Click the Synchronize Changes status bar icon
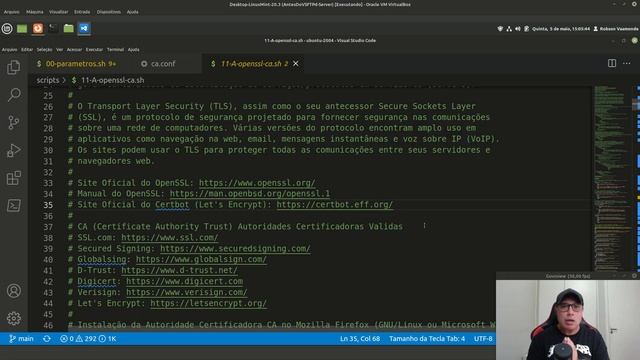640x360 pixels. pyautogui.click(x=47, y=339)
